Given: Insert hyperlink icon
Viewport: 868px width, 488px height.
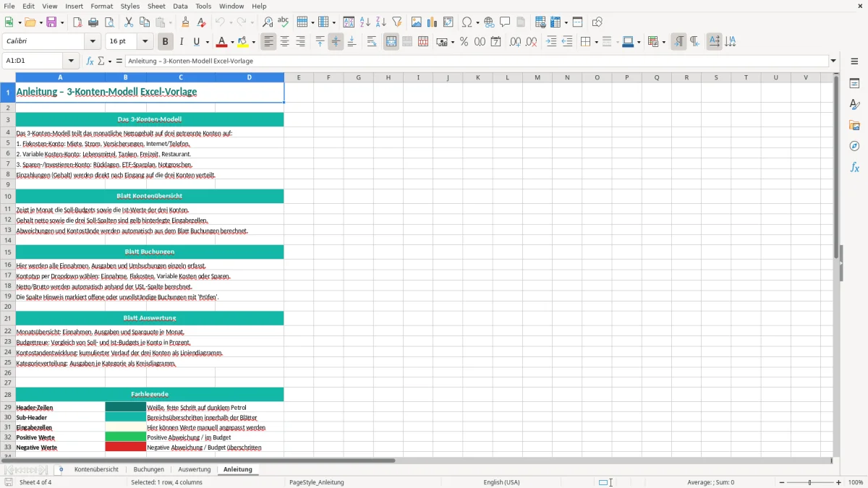Looking at the screenshot, I should (x=489, y=22).
